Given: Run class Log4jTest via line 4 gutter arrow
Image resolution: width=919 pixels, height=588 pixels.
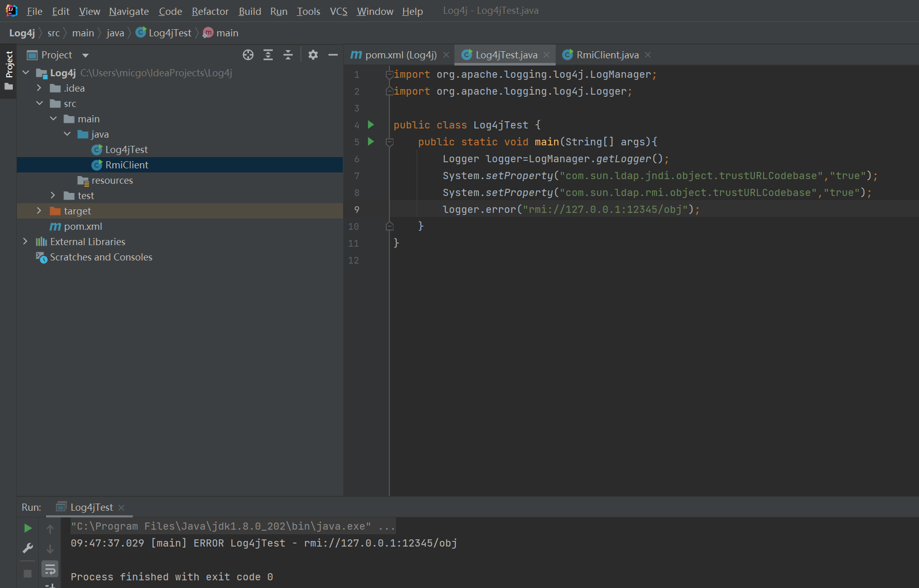Looking at the screenshot, I should (x=371, y=124).
